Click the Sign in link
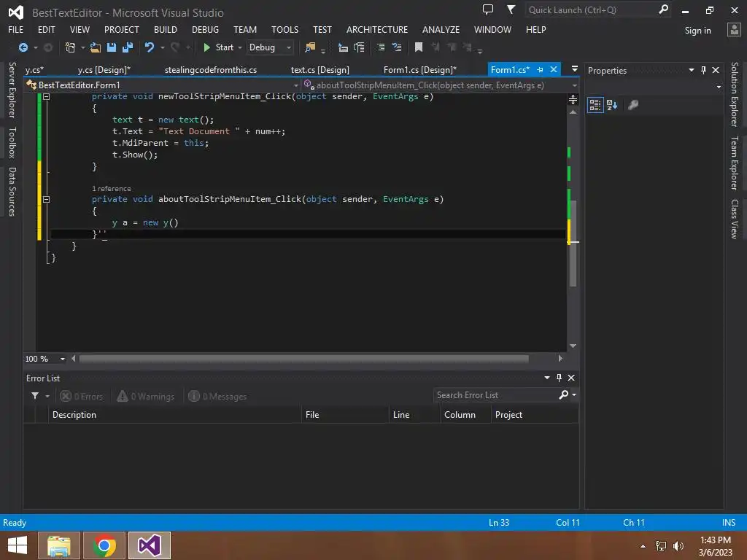747x560 pixels. tap(697, 31)
